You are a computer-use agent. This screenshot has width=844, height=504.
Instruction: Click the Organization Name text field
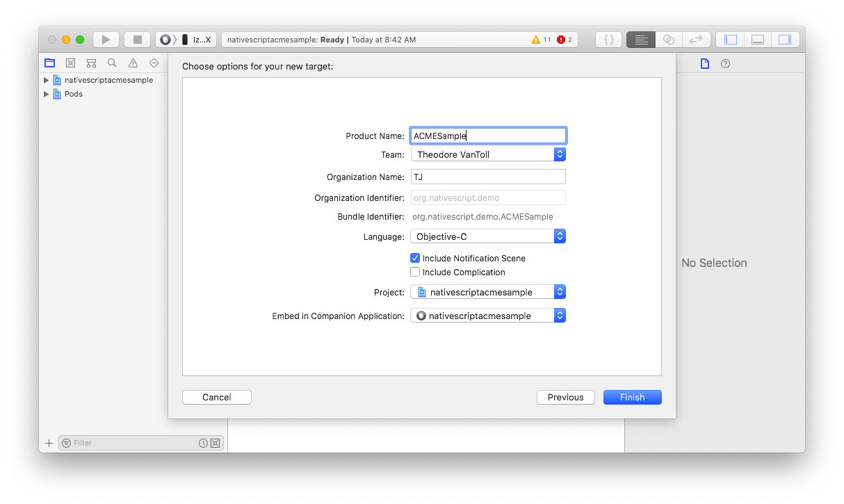[488, 177]
